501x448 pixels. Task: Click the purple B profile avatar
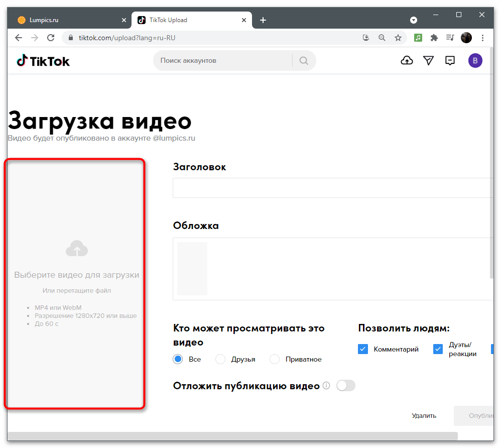[475, 60]
